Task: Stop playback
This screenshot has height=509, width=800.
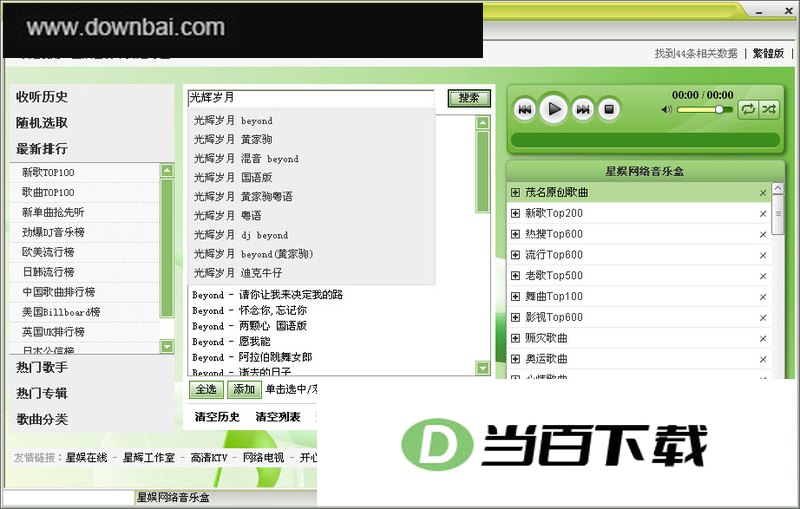Action: pyautogui.click(x=609, y=109)
